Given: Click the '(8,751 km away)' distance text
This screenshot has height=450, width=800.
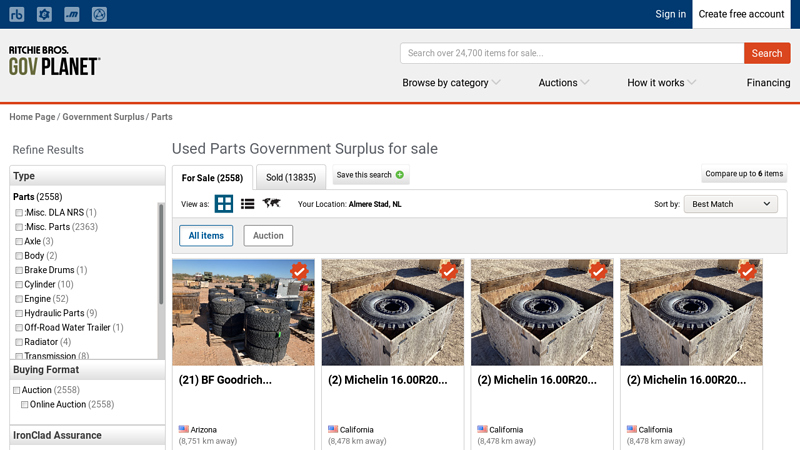Looking at the screenshot, I should (208, 441).
